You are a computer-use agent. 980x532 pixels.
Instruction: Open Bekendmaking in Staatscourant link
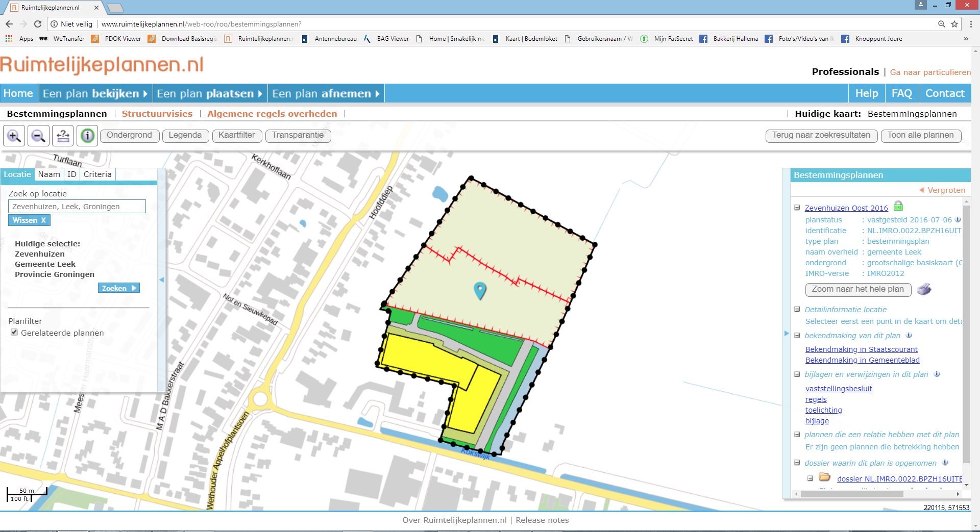tap(862, 349)
